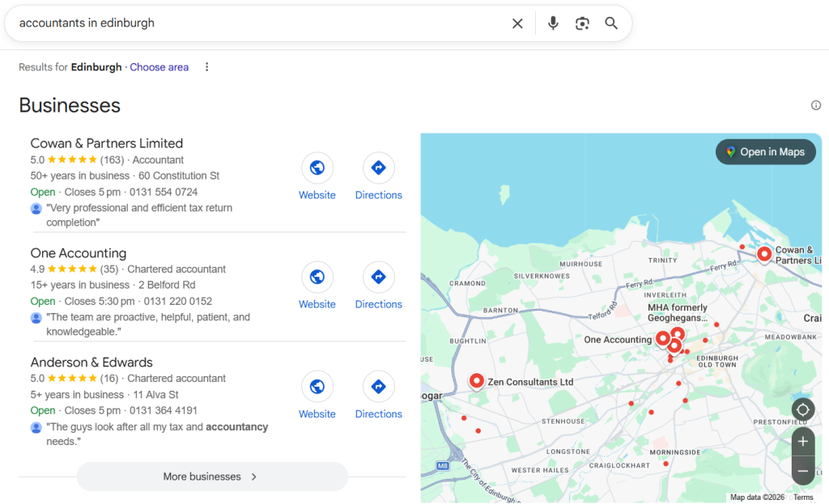Zoom in on the map
The height and width of the screenshot is (504, 829).
[802, 442]
